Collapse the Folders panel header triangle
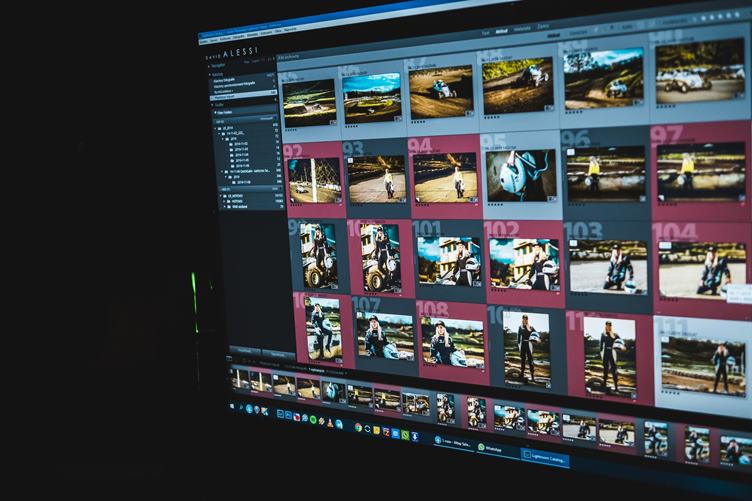 (x=212, y=105)
